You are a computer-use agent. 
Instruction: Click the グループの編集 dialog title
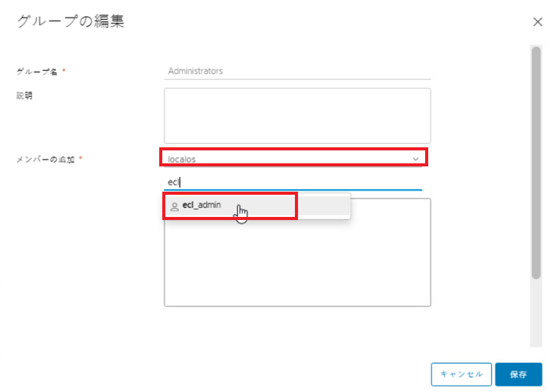point(70,22)
